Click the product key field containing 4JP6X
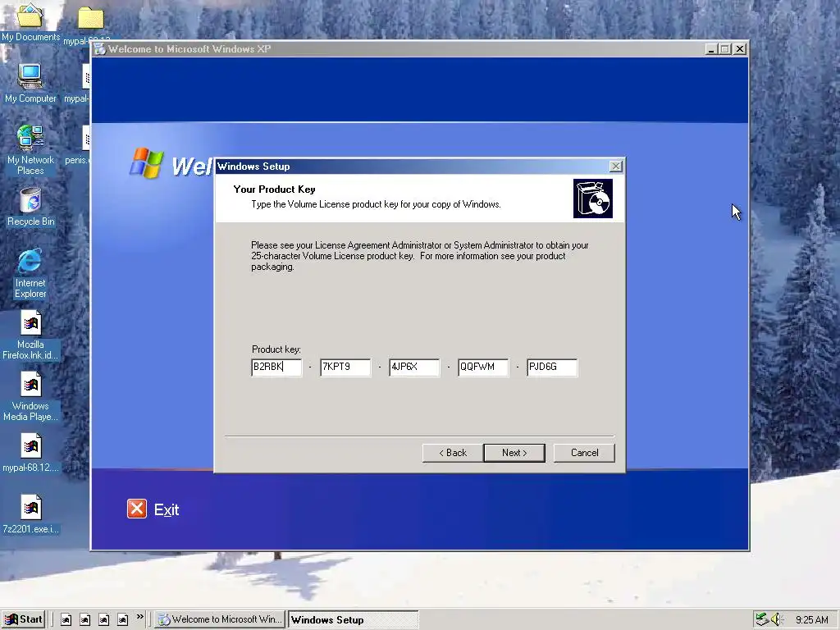This screenshot has height=630, width=840. point(414,367)
